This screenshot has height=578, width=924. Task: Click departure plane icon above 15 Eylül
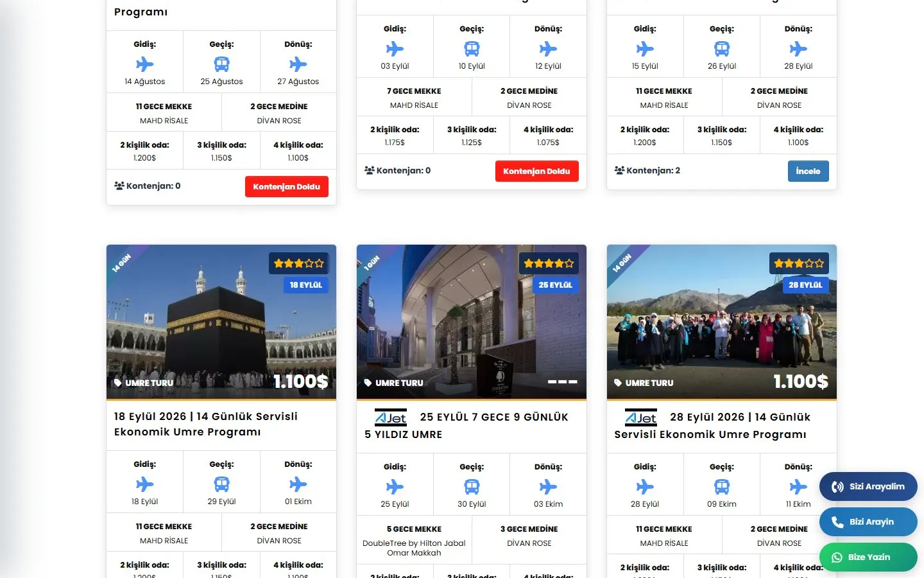point(645,49)
